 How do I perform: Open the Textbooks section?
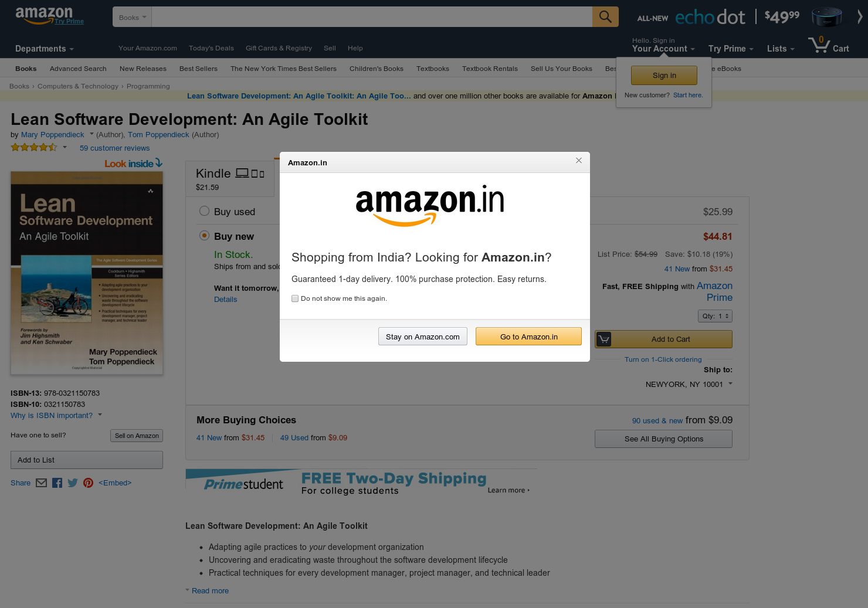(432, 69)
